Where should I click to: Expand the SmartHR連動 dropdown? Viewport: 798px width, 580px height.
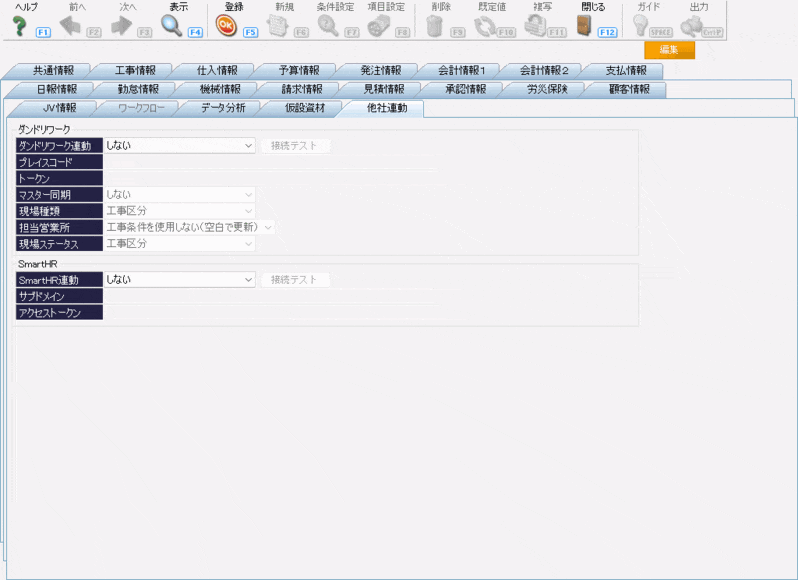tap(180, 280)
